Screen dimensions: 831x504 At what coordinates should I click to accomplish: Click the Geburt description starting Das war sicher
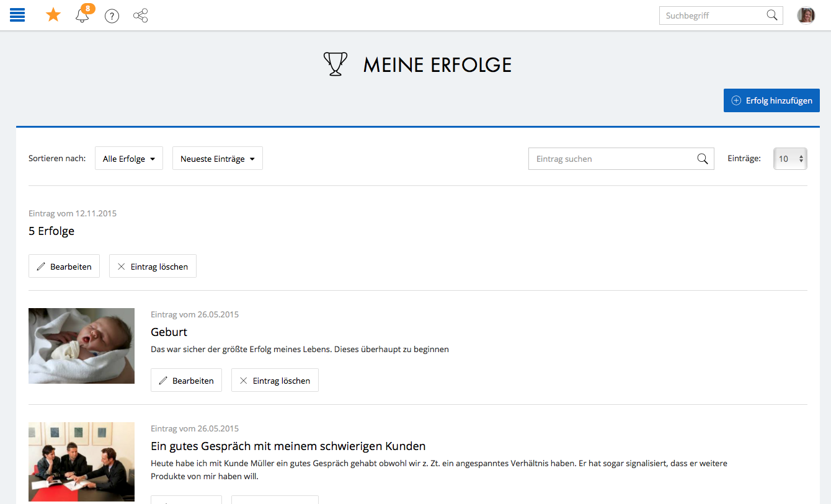click(300, 349)
